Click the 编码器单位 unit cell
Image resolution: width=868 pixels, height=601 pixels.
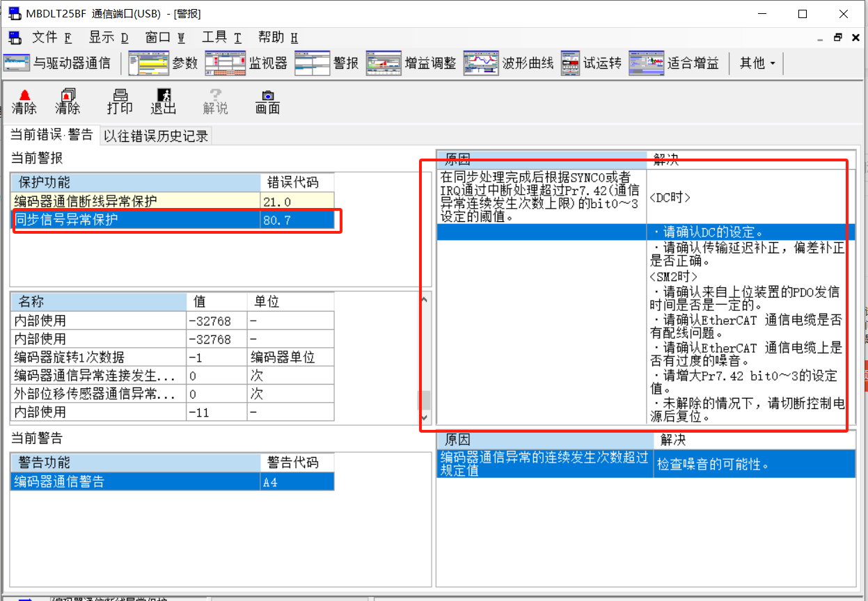[291, 357]
